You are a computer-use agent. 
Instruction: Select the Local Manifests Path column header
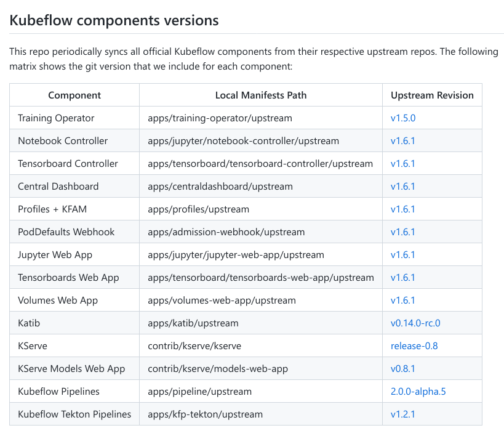coord(261,95)
